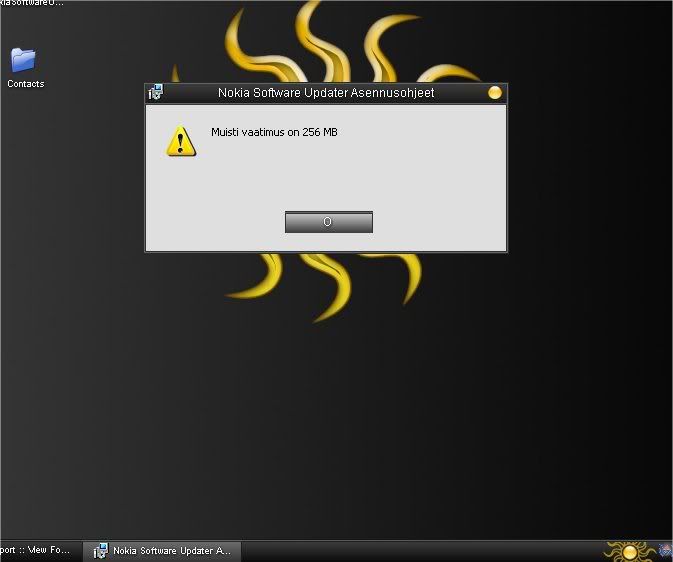Viewport: 673px width, 562px height.
Task: Click the 'Muisti vaatimus on 256 MB' message
Action: pyautogui.click(x=274, y=132)
